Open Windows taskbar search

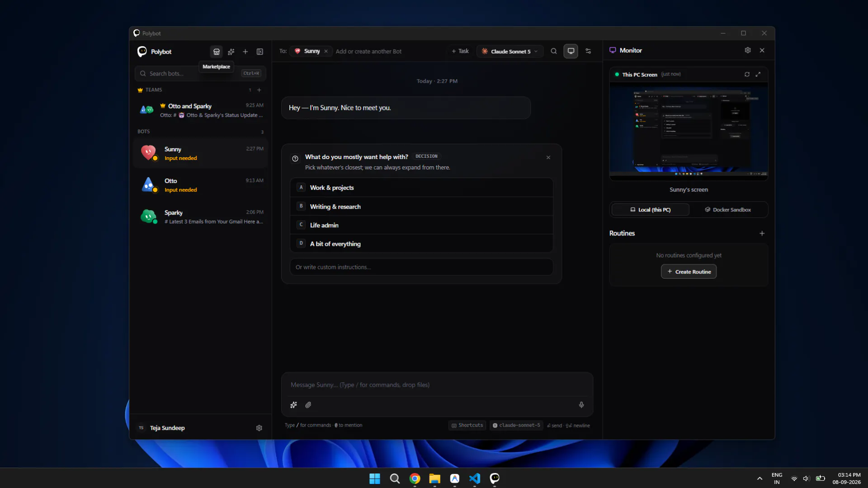(x=395, y=479)
